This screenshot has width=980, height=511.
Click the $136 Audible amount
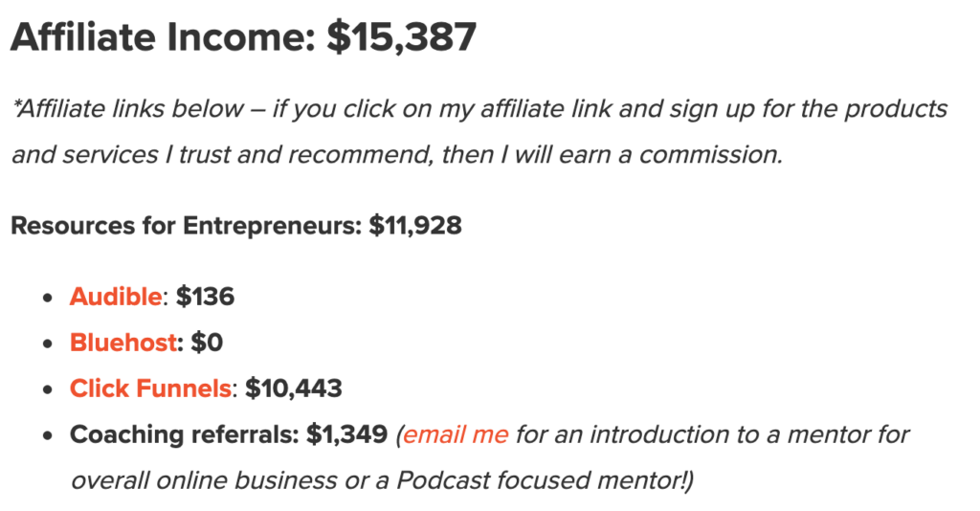click(205, 296)
